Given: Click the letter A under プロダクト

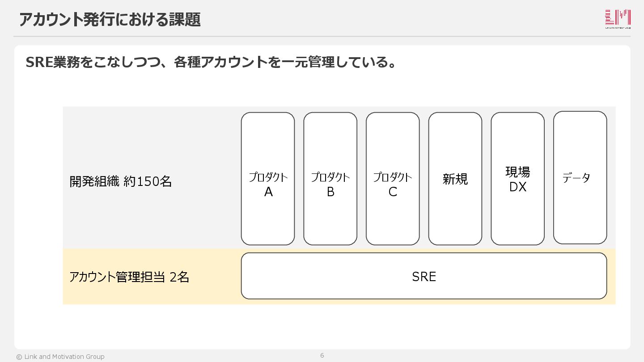Looking at the screenshot, I should tap(268, 192).
